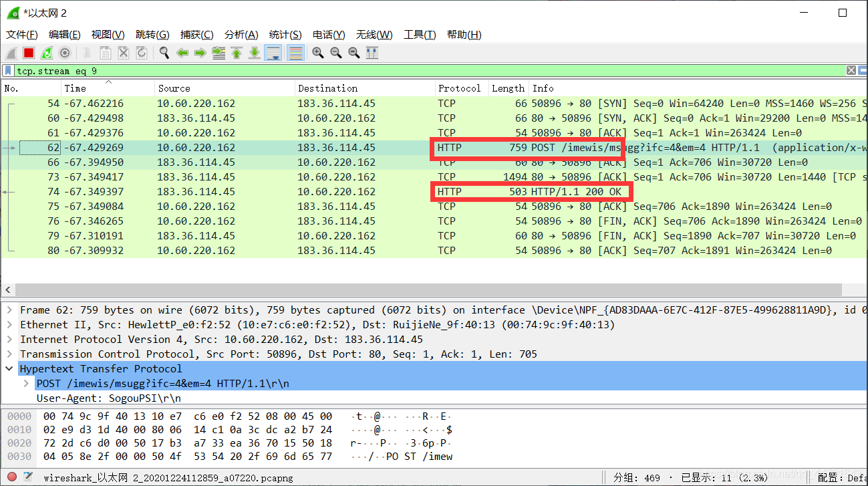Restart the current capture
This screenshot has height=486, width=868.
pos(47,53)
